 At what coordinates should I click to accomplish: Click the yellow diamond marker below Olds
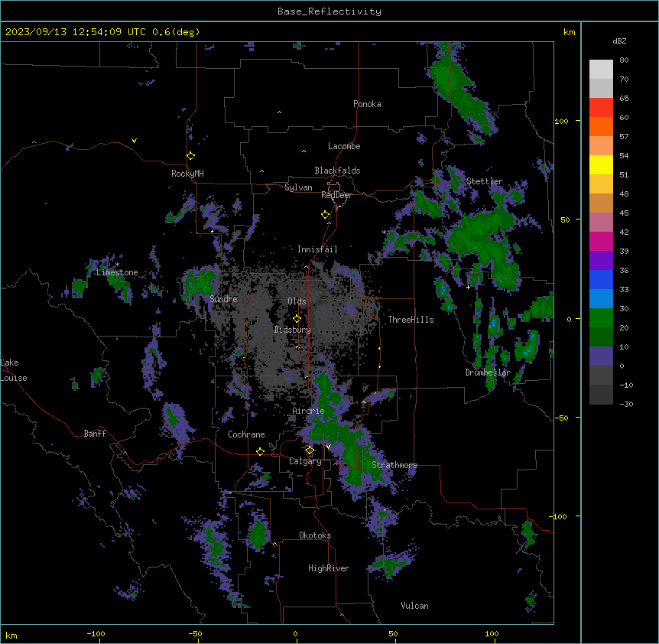point(297,319)
